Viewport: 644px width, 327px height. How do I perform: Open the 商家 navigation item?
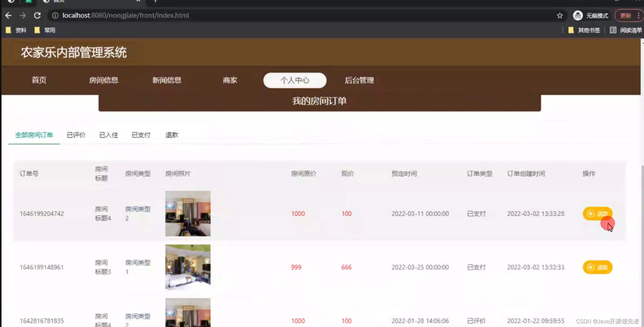click(x=230, y=80)
